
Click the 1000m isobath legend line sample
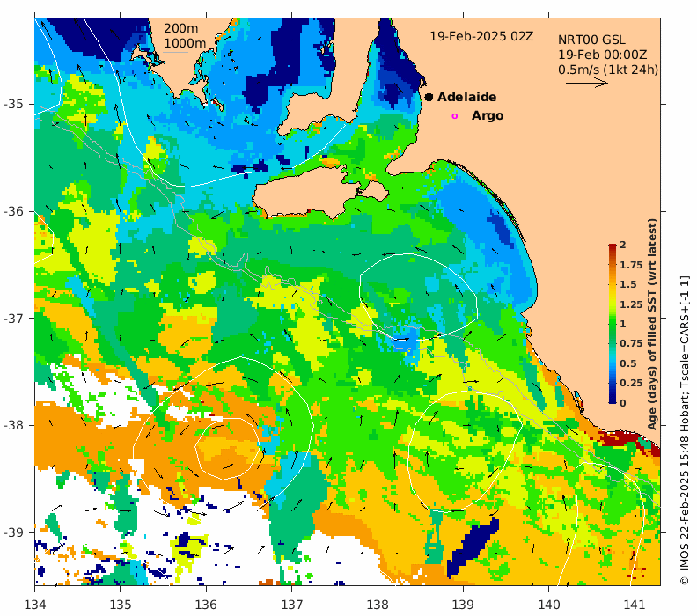(175, 53)
